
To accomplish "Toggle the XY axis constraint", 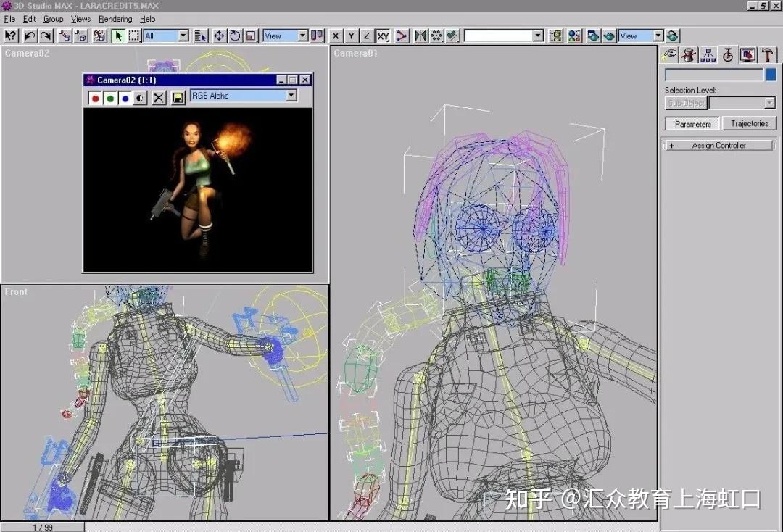I will pyautogui.click(x=385, y=36).
